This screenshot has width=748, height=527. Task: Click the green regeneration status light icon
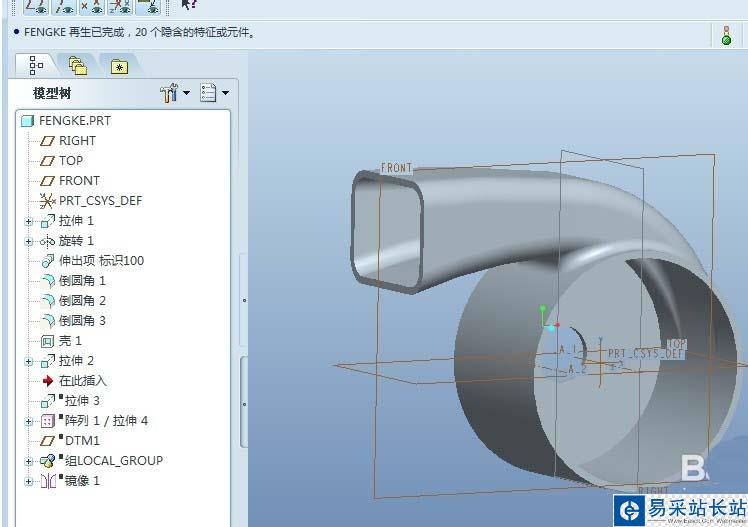pos(726,36)
